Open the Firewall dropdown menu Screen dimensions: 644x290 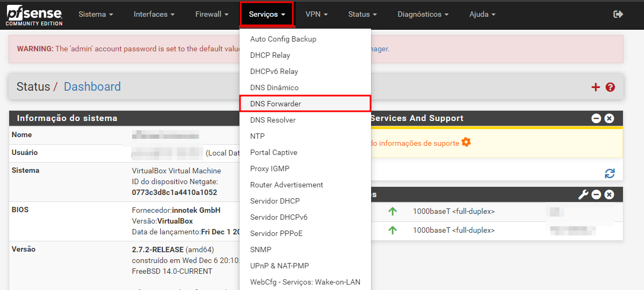pos(212,15)
